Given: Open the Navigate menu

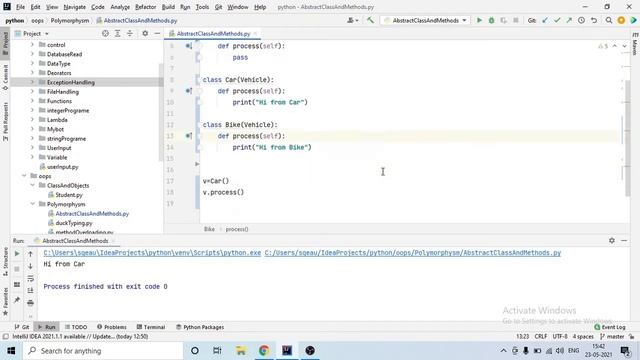Looking at the screenshot, I should tap(74, 7).
